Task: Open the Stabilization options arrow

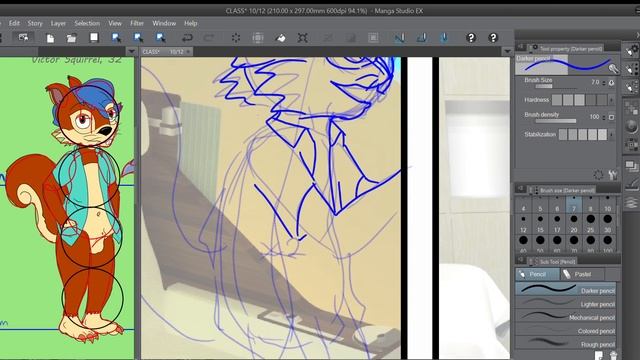Action: [611, 134]
